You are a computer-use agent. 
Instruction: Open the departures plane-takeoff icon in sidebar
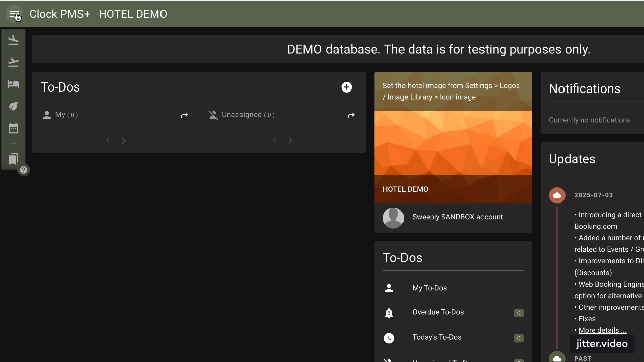13,62
